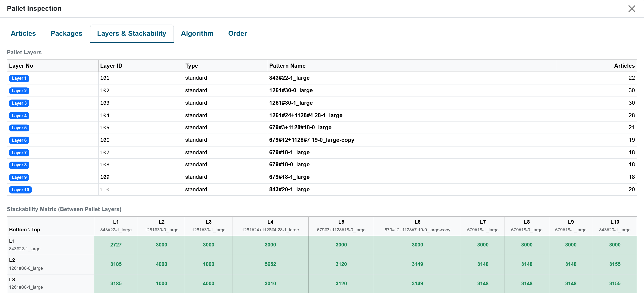Click pattern name 843#22-1_large in table
Screen dimensions: 644x293
[289, 78]
